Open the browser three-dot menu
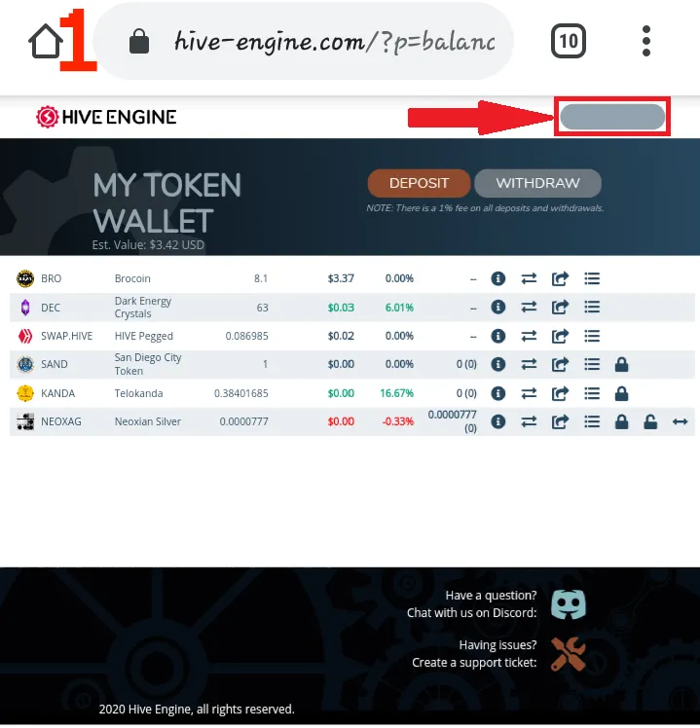 (646, 41)
